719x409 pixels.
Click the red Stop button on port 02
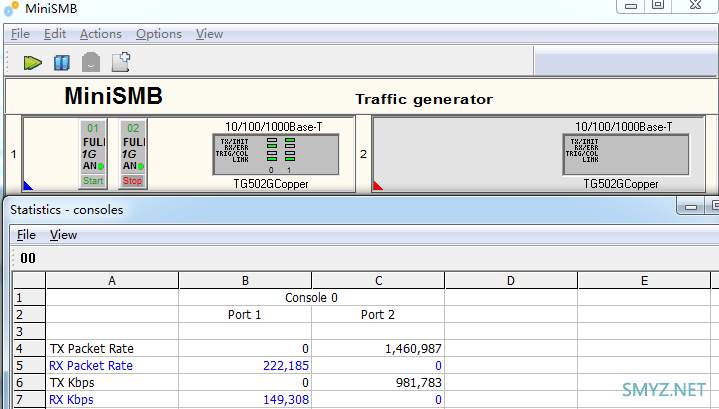pos(133,181)
